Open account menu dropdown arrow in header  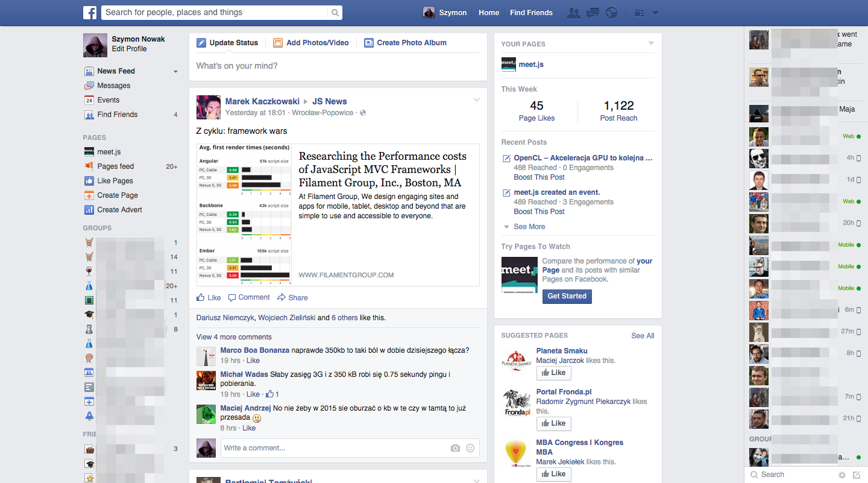656,13
